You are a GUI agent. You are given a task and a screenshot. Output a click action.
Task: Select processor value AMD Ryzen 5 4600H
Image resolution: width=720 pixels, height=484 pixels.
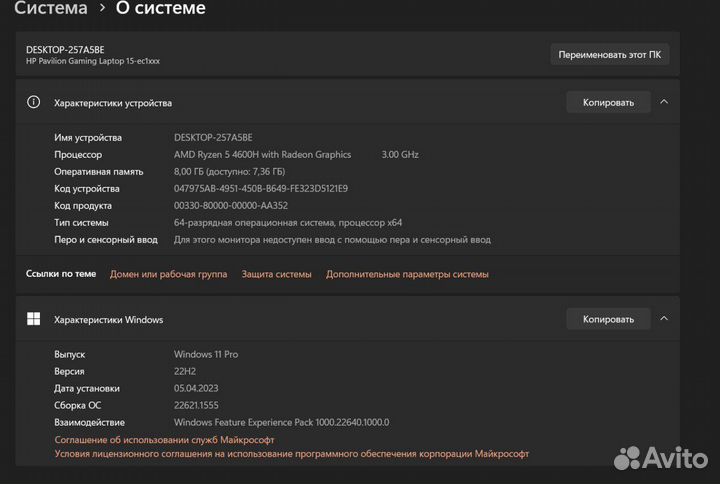(262, 155)
